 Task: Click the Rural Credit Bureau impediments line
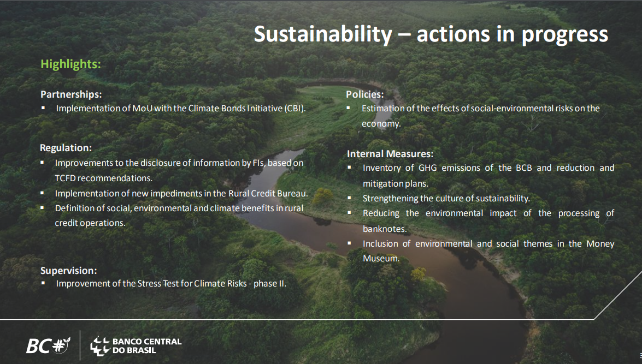click(181, 193)
